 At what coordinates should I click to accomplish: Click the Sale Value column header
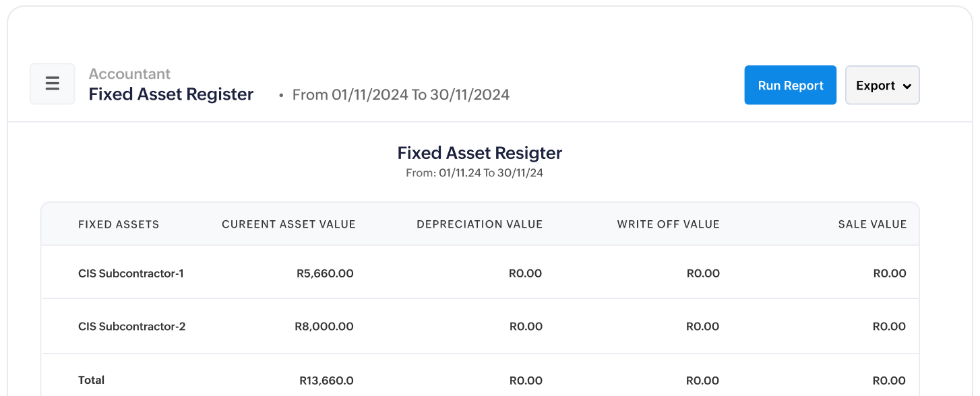point(872,224)
